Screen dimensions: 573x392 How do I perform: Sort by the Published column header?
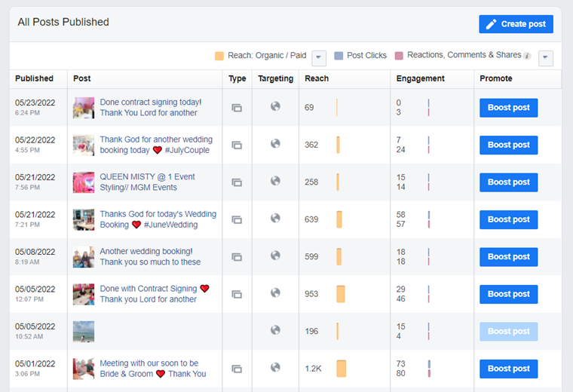(35, 78)
